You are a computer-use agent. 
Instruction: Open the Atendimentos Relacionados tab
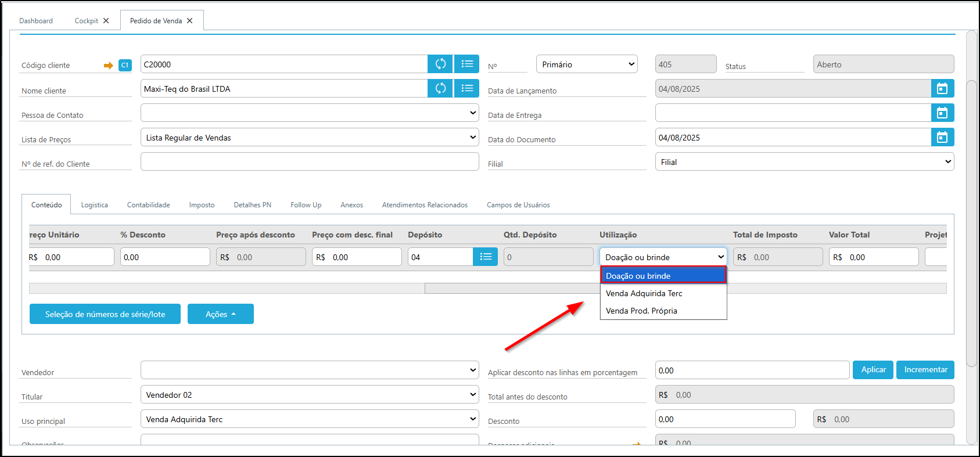425,205
